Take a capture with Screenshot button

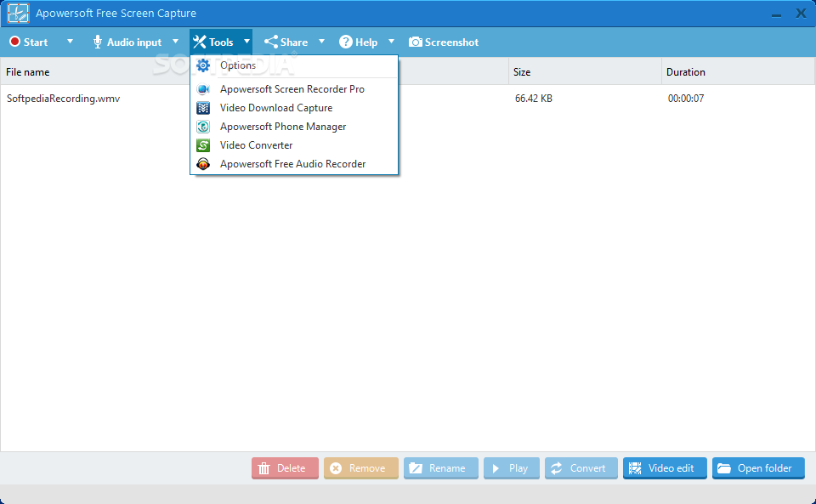(444, 42)
